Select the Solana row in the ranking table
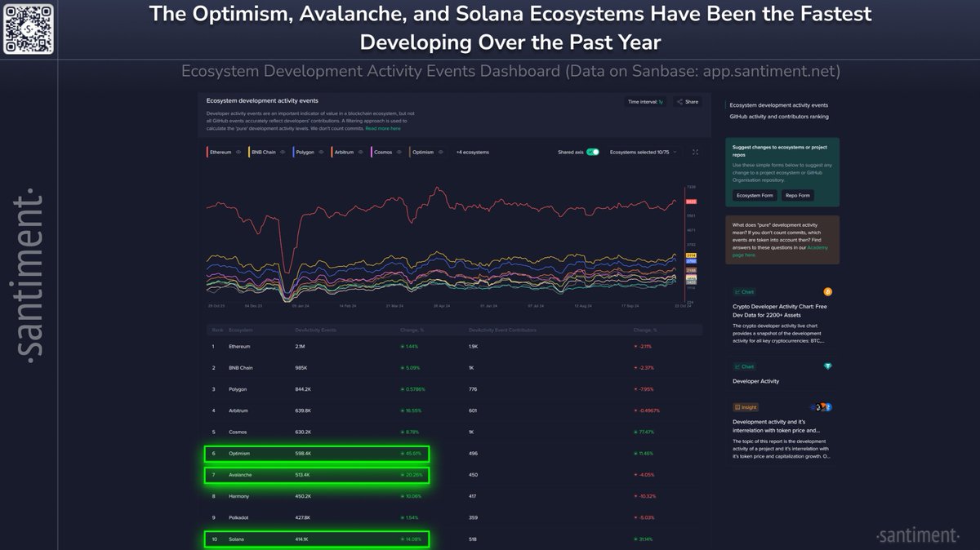The width and height of the screenshot is (980, 550). (x=237, y=539)
